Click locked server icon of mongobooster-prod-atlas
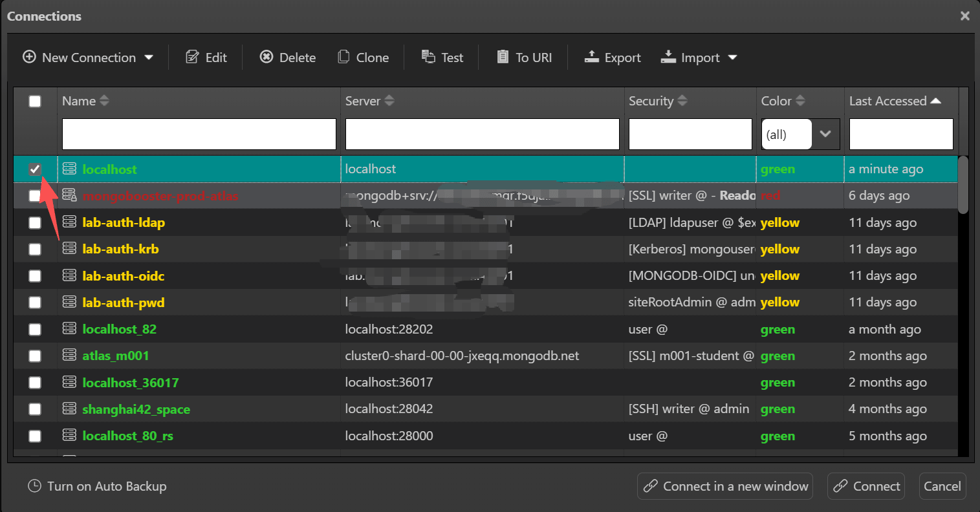This screenshot has width=980, height=512. (x=69, y=195)
